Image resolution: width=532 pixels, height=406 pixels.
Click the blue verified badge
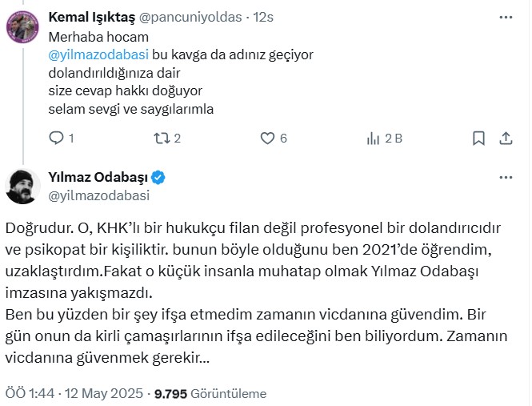158,177
